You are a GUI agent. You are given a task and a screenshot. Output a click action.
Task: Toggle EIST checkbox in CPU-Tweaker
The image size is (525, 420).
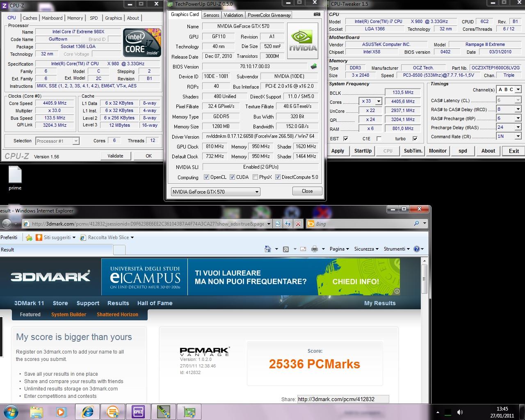click(x=345, y=139)
